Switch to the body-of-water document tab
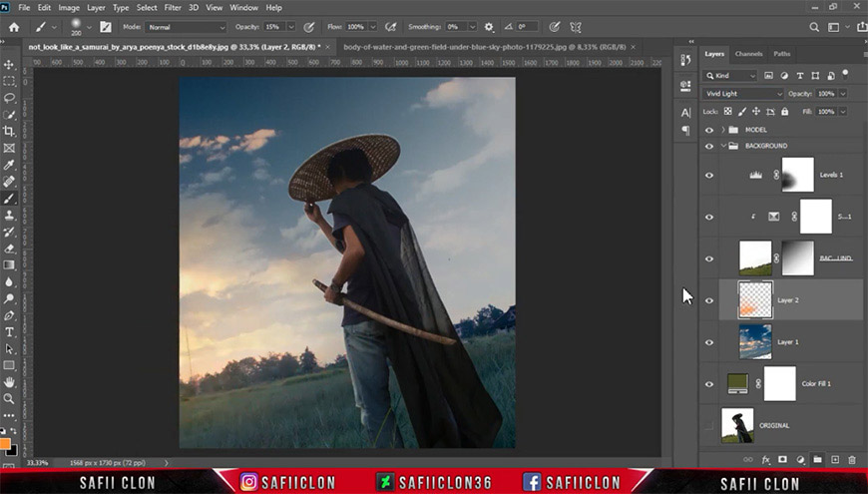 click(x=484, y=47)
